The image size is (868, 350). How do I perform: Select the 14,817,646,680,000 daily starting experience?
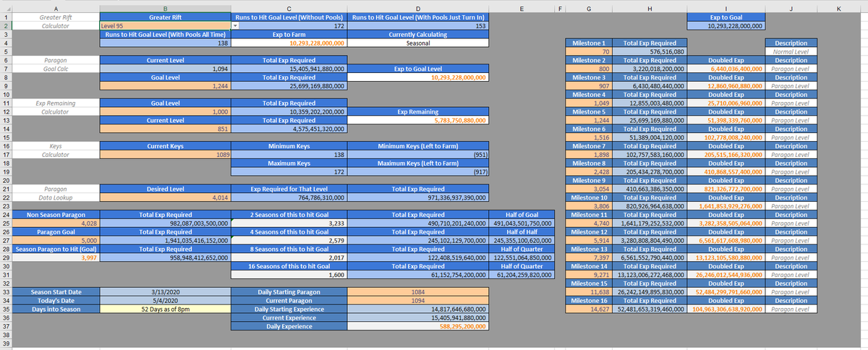click(x=418, y=309)
